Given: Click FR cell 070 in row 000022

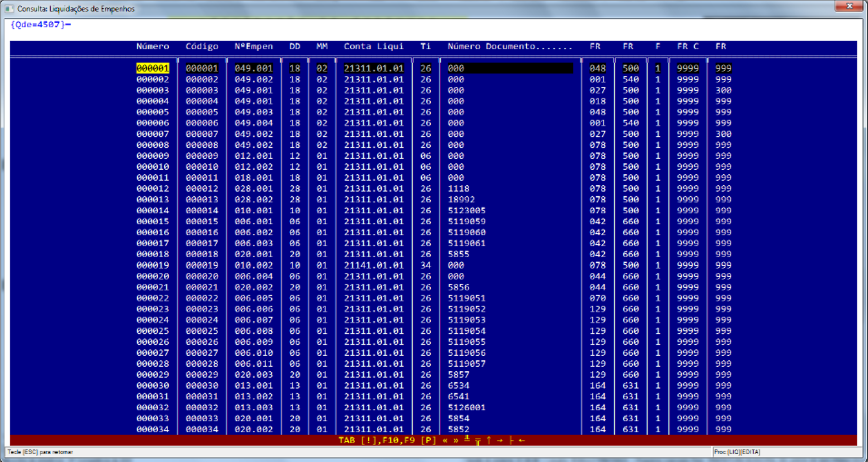Looking at the screenshot, I should (598, 298).
